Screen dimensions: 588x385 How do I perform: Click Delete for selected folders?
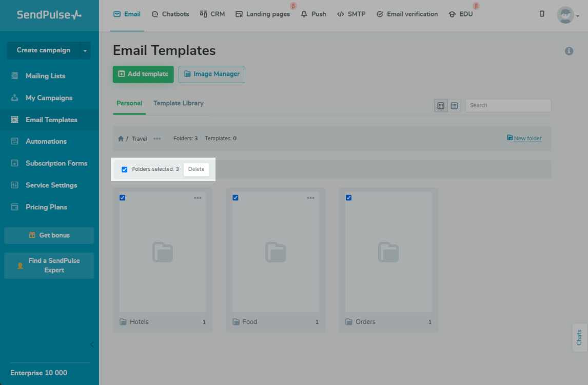(x=196, y=169)
